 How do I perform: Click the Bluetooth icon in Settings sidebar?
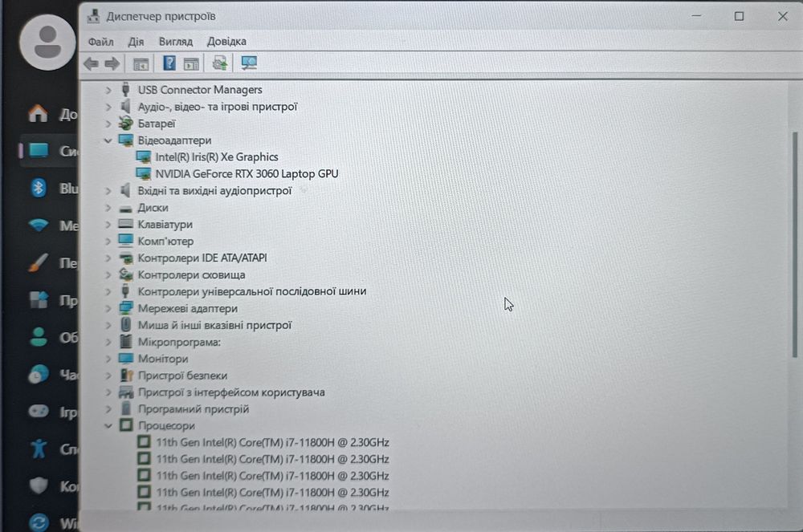39,188
